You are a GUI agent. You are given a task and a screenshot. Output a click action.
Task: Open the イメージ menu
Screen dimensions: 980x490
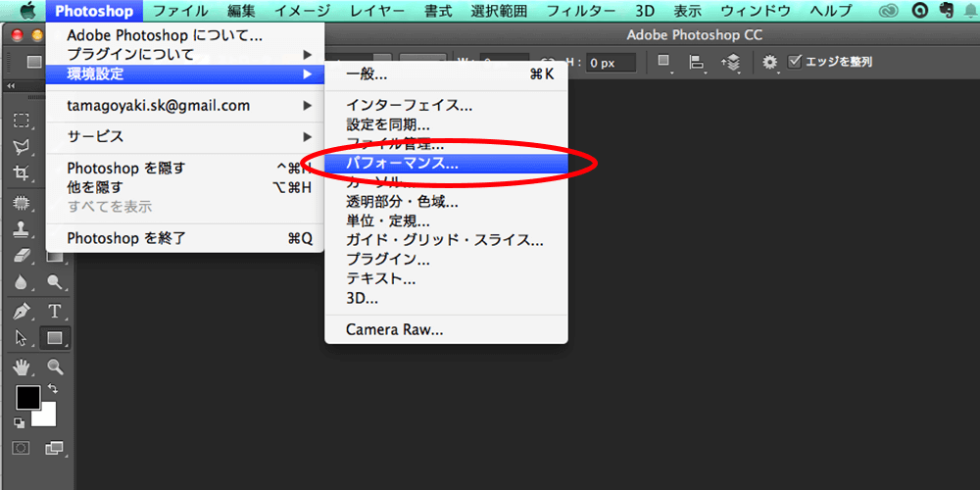click(302, 10)
